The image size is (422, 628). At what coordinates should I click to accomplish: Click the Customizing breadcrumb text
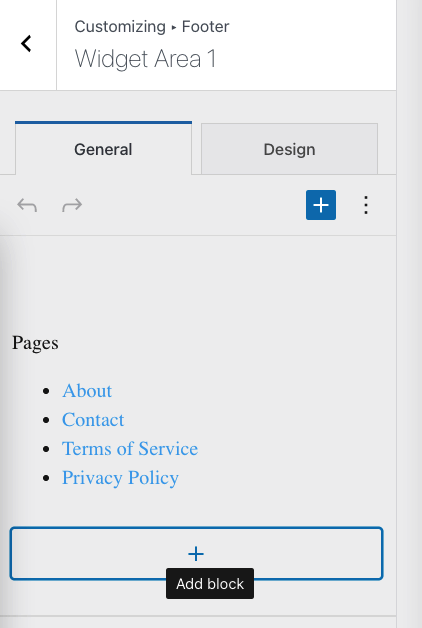point(120,26)
